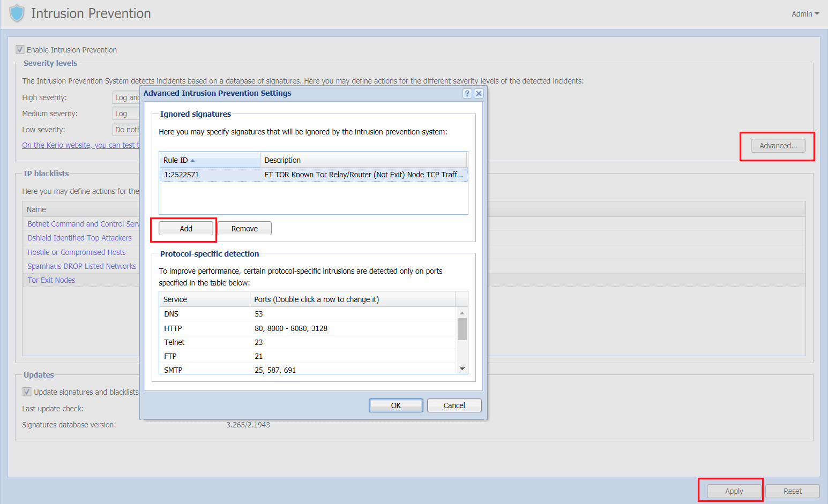828x504 pixels.
Task: Open Botnet Command and Control Servers blacklist
Action: [x=84, y=224]
